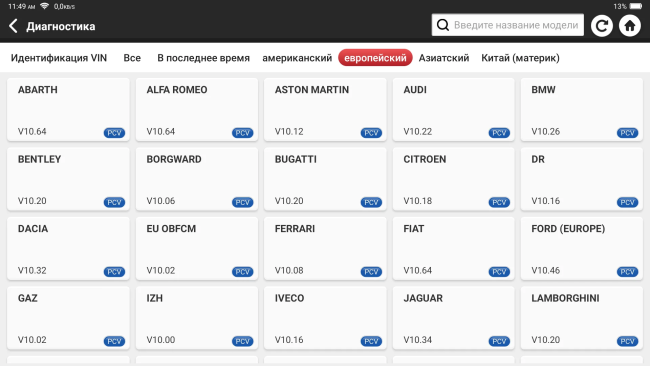Choose the BORGWARD card
This screenshot has width=650, height=366.
(x=197, y=179)
